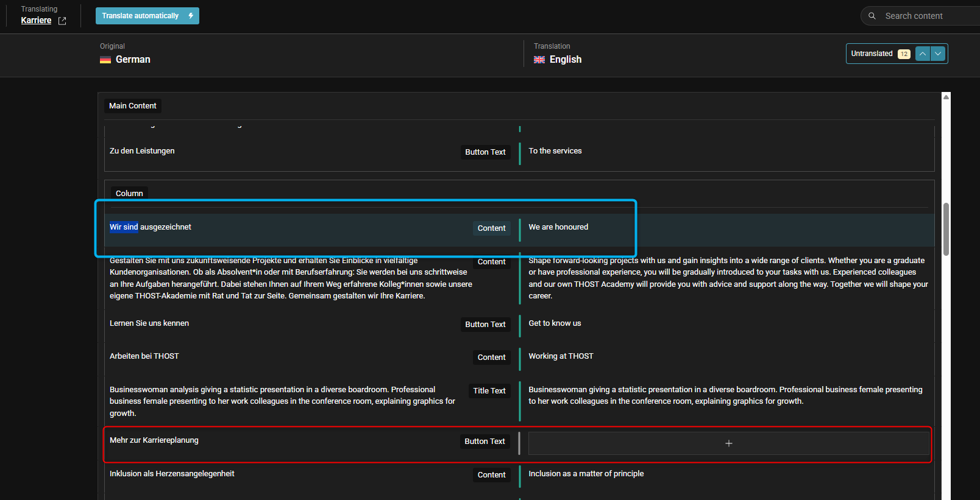This screenshot has height=500, width=980.
Task: Edit the 'We are honoured' translation
Action: coord(558,227)
